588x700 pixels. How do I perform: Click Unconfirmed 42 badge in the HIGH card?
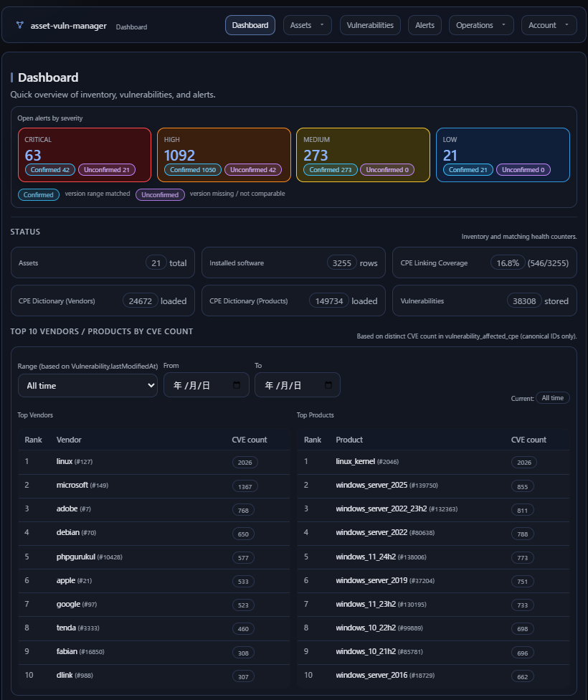click(253, 170)
